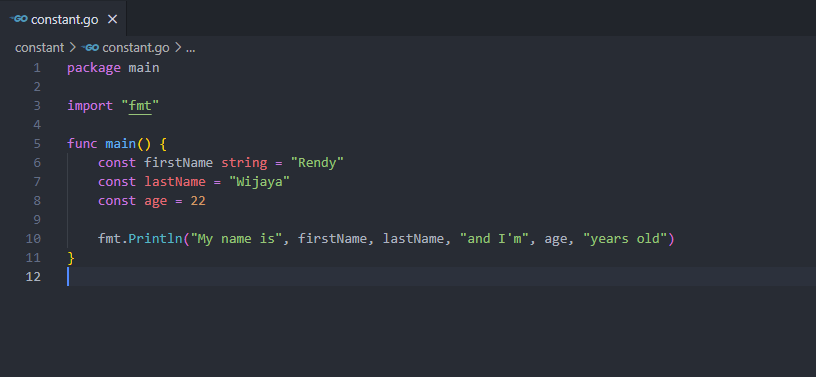Click the Go file icon in the tab
Image resolution: width=816 pixels, height=377 pixels.
point(19,19)
